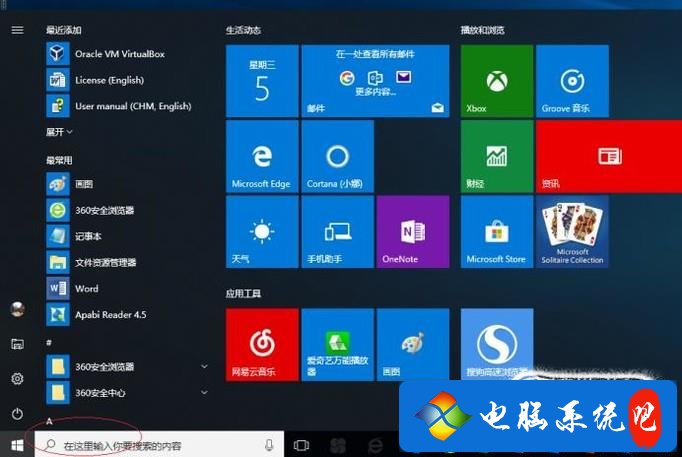
Task: Click the Power button icon
Action: [x=17, y=414]
